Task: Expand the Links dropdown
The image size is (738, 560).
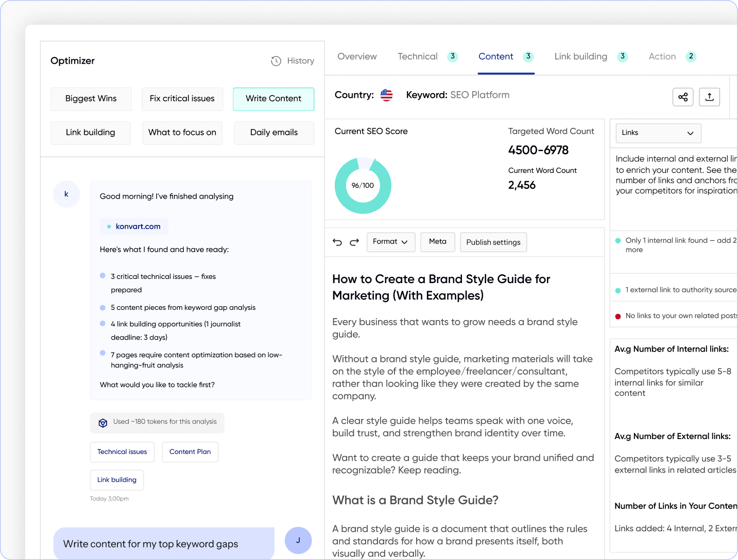Action: pyautogui.click(x=658, y=133)
